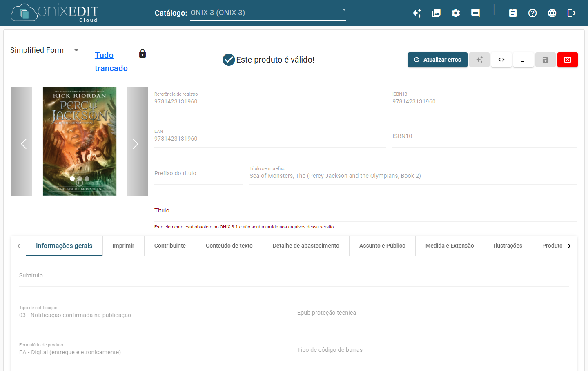Select the first carousel indicator dot
This screenshot has height=371, width=588.
pyautogui.click(x=72, y=179)
